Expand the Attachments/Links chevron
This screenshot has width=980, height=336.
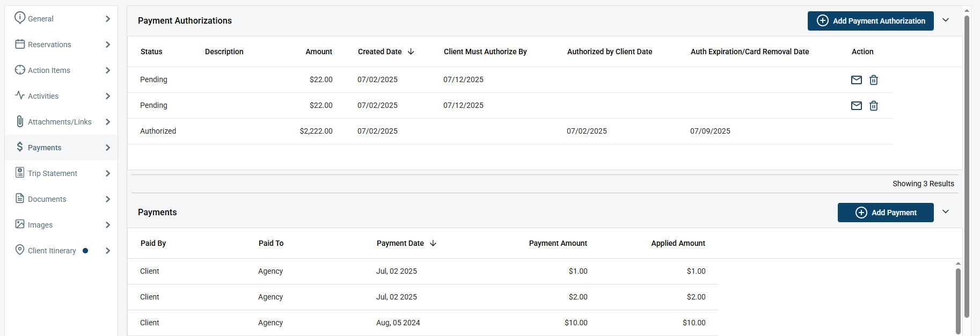[108, 122]
